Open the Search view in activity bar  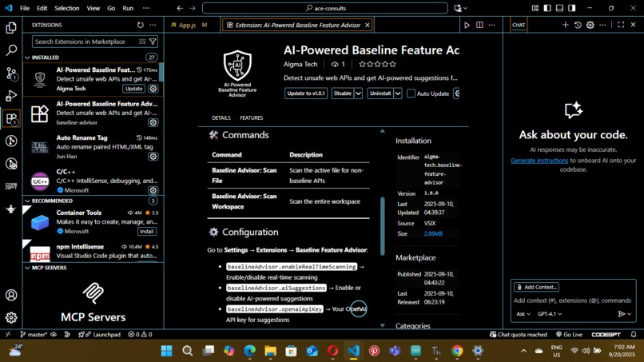11,50
